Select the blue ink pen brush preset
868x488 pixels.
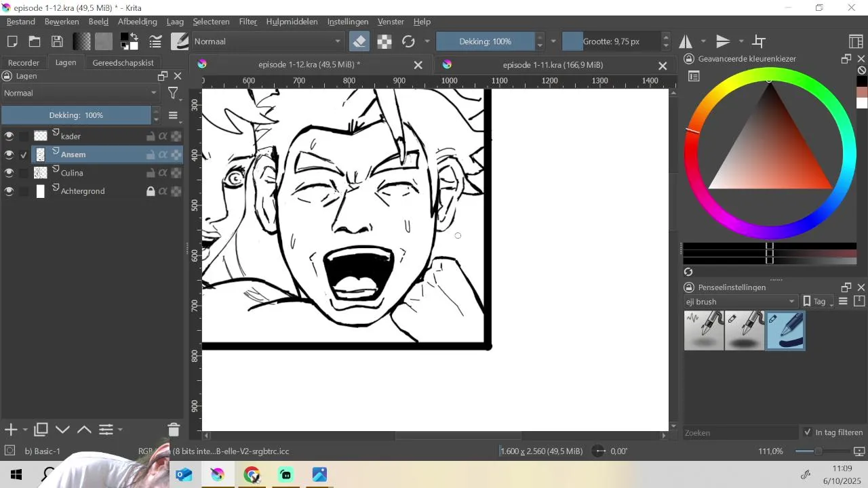[785, 330]
